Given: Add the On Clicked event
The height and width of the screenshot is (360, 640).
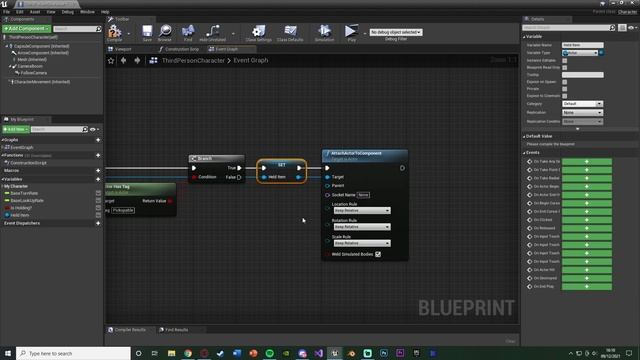Looking at the screenshot, I should pyautogui.click(x=587, y=220).
